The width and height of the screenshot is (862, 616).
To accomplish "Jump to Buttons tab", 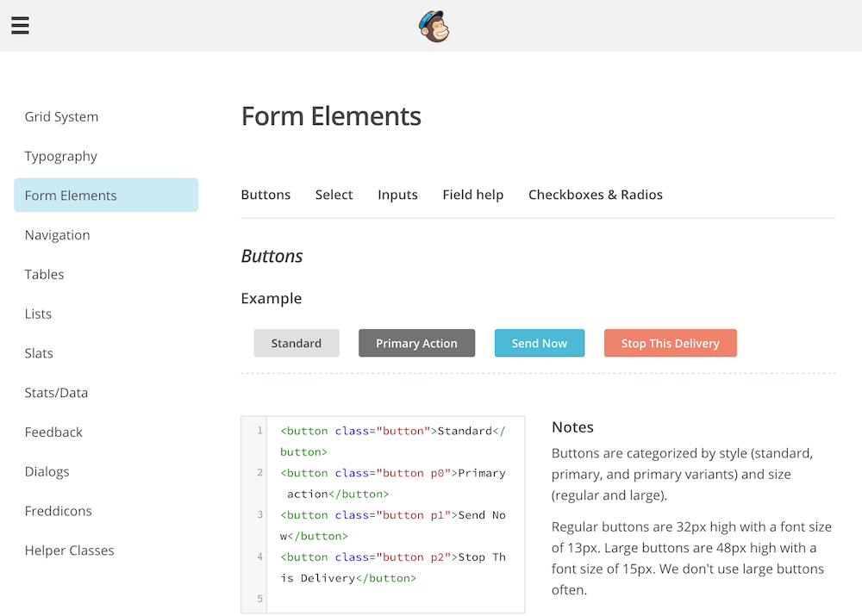I will [265, 195].
